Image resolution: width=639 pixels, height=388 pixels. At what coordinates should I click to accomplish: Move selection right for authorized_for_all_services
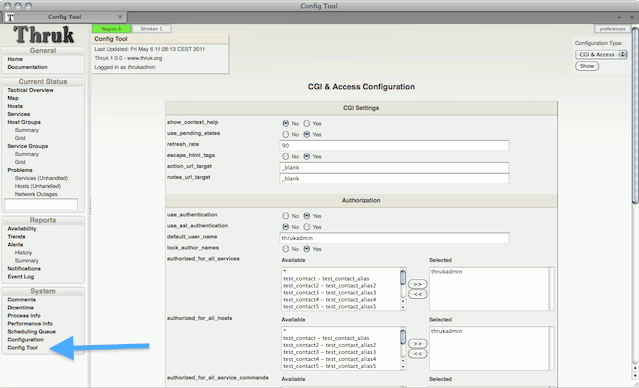point(418,284)
